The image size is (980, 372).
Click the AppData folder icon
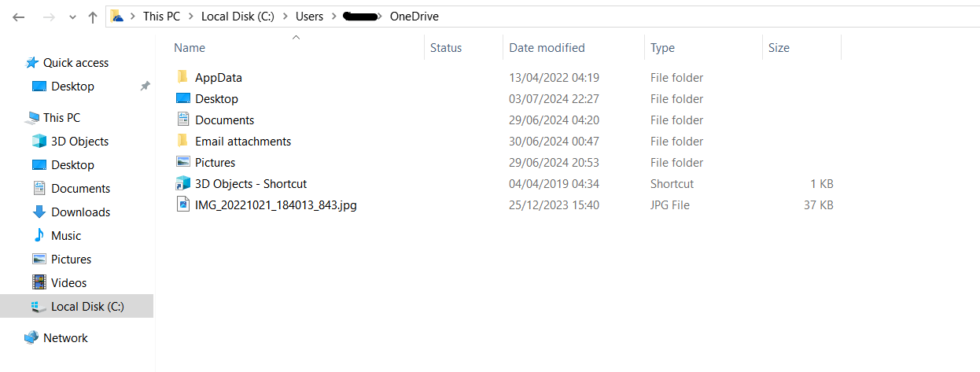tap(182, 77)
